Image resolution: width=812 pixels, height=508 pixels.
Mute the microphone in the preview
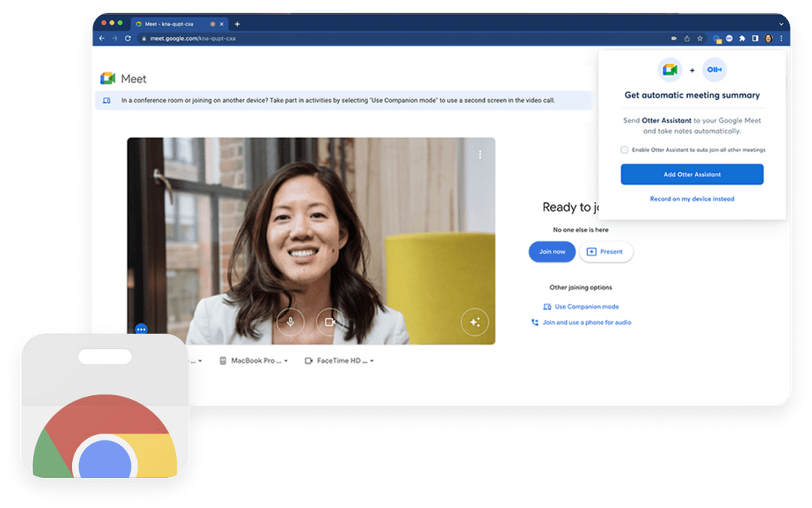point(290,322)
